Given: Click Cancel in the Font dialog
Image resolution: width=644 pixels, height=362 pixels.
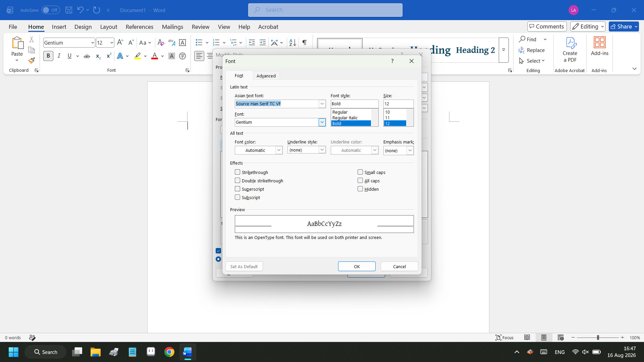Looking at the screenshot, I should [x=399, y=266].
